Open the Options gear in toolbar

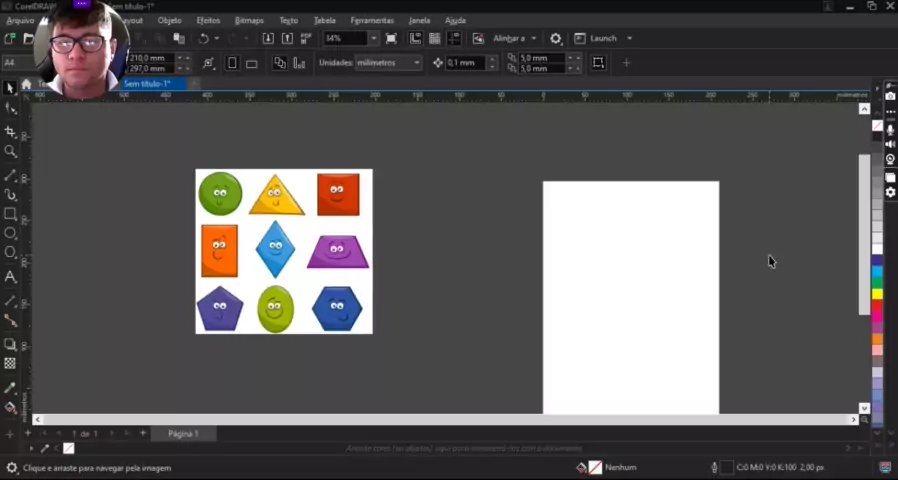556,39
